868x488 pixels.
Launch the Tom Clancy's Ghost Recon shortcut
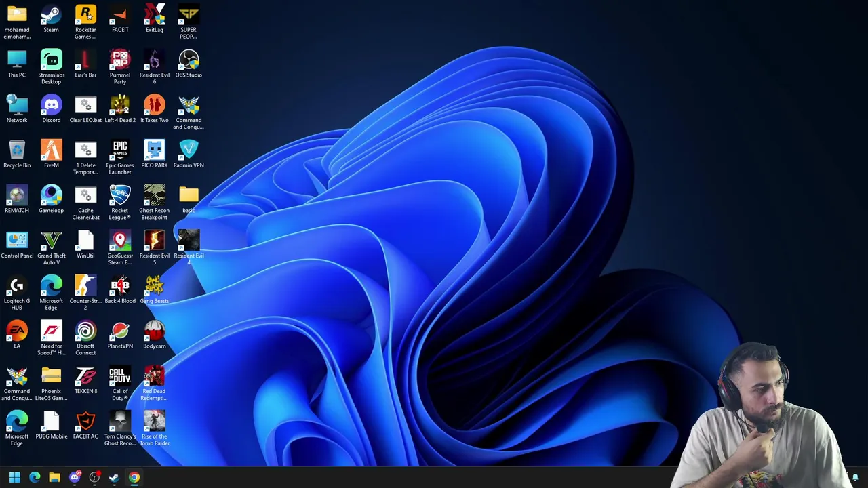pos(120,428)
